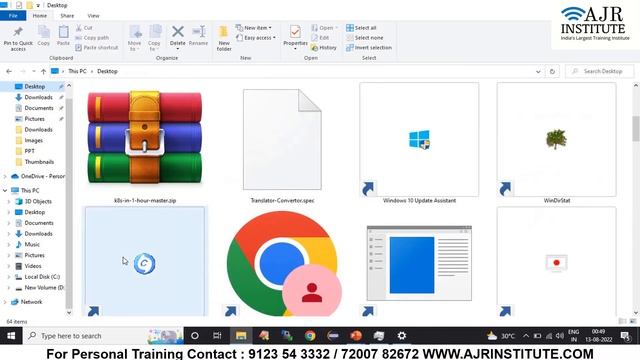
Task: Switch to the View ribbon tab
Action: pos(93,16)
